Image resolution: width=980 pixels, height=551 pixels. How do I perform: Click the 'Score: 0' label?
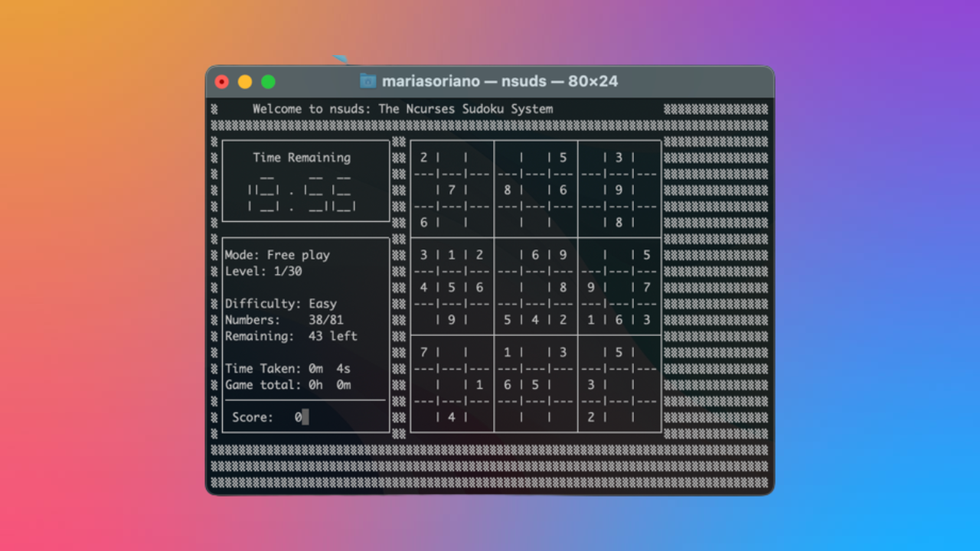coord(266,417)
